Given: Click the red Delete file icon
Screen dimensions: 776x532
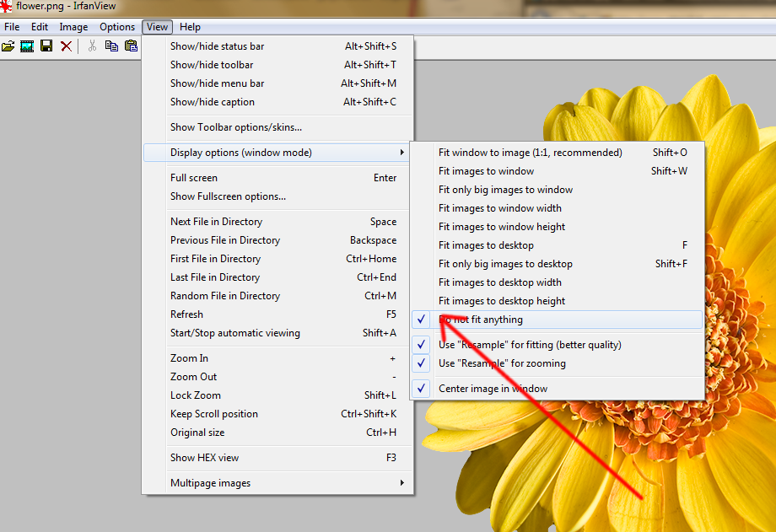Looking at the screenshot, I should pos(66,46).
